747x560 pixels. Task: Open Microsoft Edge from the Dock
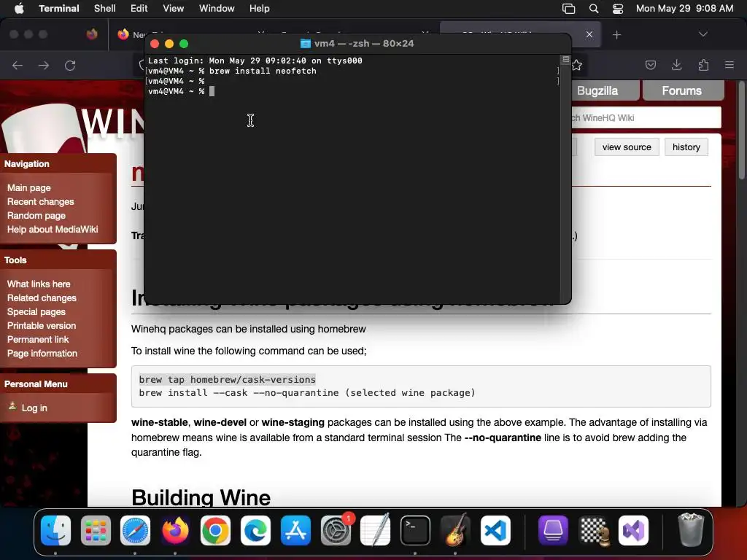point(255,531)
